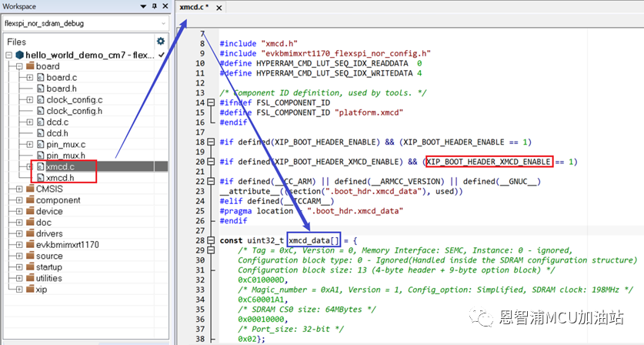
Task: Close the xmcd.c editor tab
Action: [219, 8]
